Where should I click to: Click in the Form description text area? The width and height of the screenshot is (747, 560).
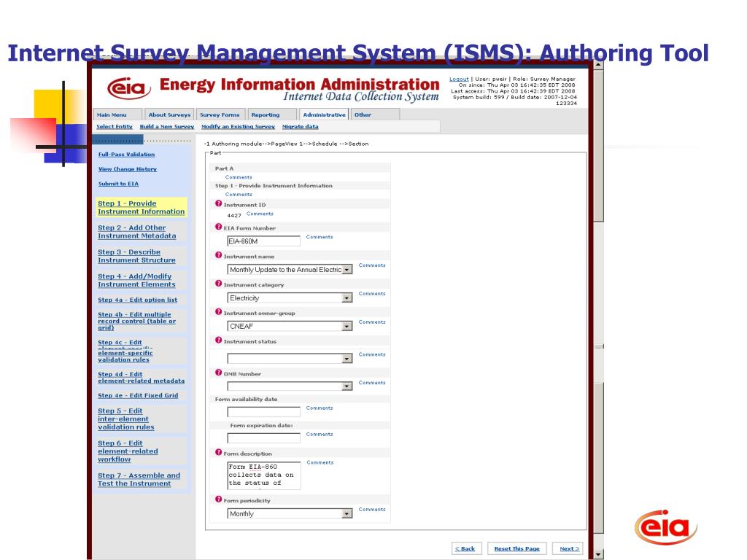pyautogui.click(x=264, y=475)
